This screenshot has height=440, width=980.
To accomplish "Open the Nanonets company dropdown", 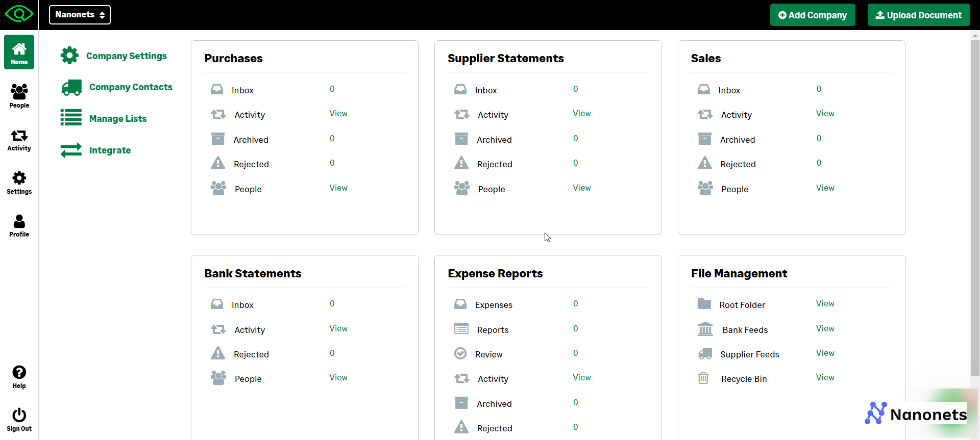I will click(x=80, y=15).
